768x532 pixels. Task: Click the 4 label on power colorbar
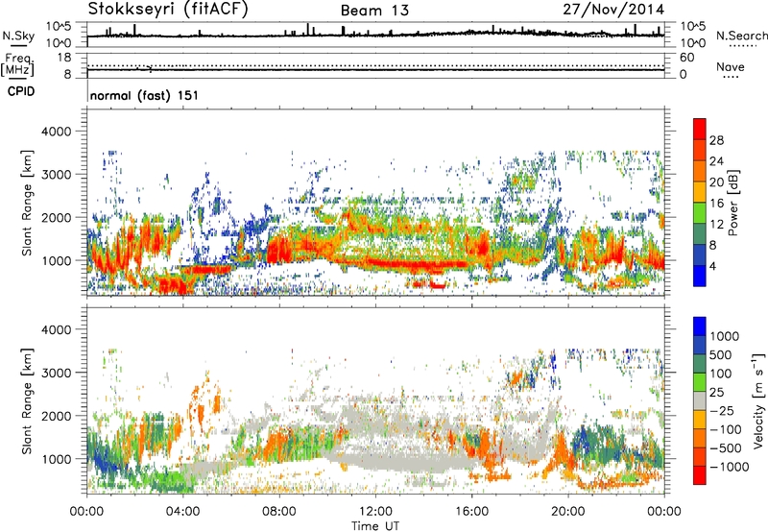(712, 267)
